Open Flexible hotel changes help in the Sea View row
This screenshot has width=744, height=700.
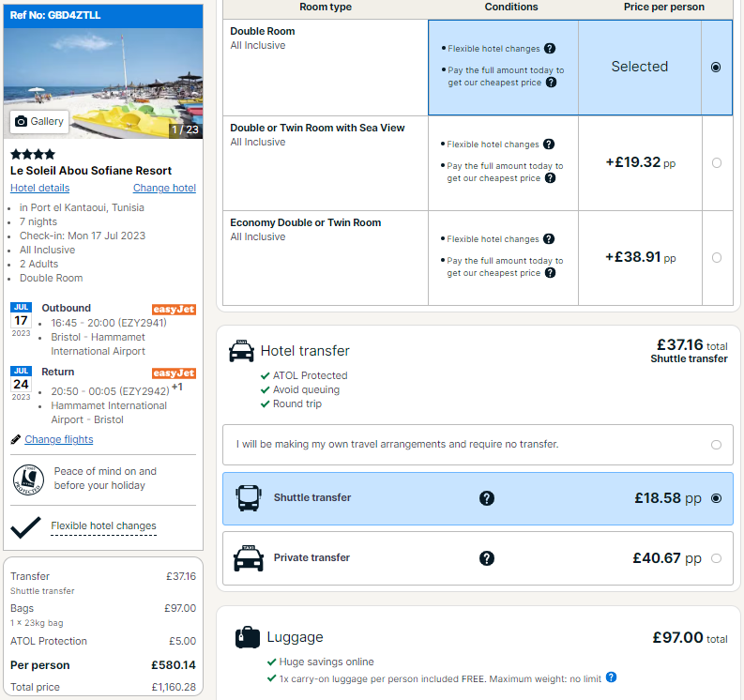click(x=549, y=145)
